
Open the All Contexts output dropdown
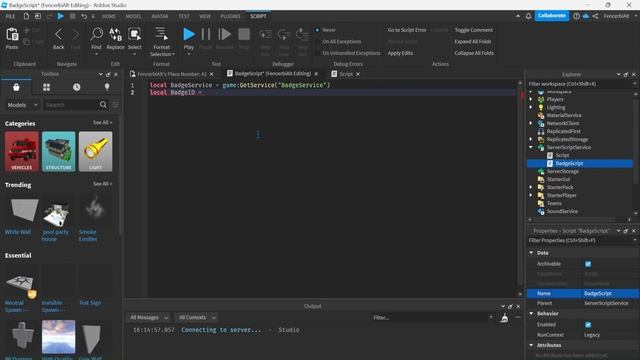(197, 317)
